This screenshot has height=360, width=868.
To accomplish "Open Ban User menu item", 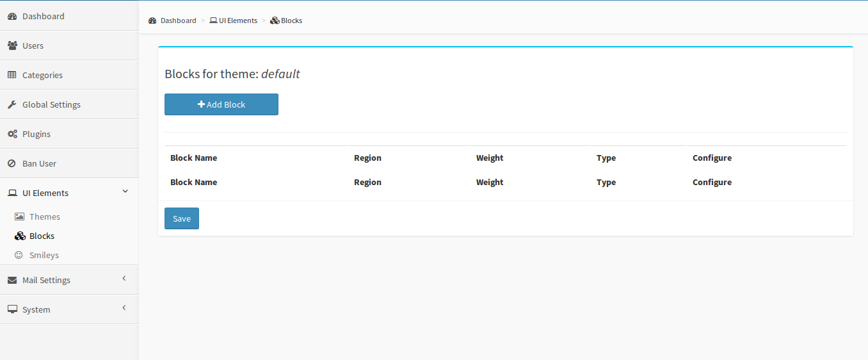I will tap(69, 163).
